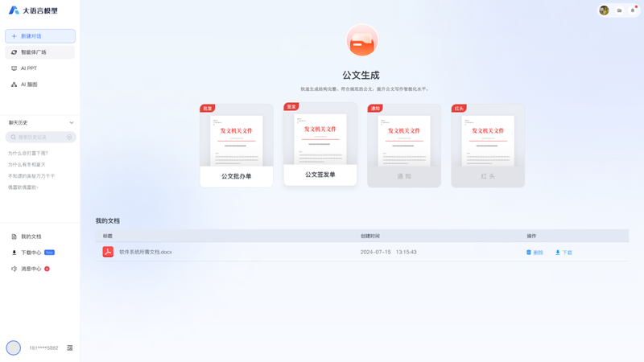The image size is (644, 362).
Task: Click the creation time 2024-07-15 13:15:43
Action: (389, 252)
